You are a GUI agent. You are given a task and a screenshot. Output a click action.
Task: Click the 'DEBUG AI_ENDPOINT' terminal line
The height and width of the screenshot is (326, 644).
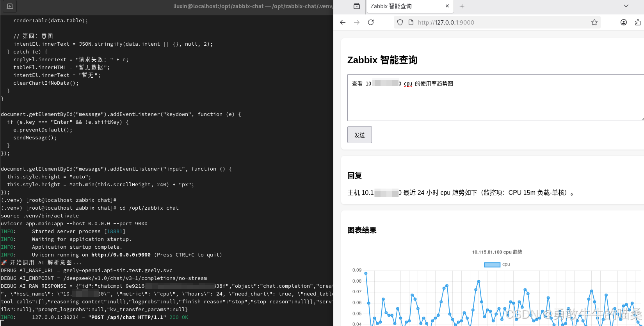(104, 278)
